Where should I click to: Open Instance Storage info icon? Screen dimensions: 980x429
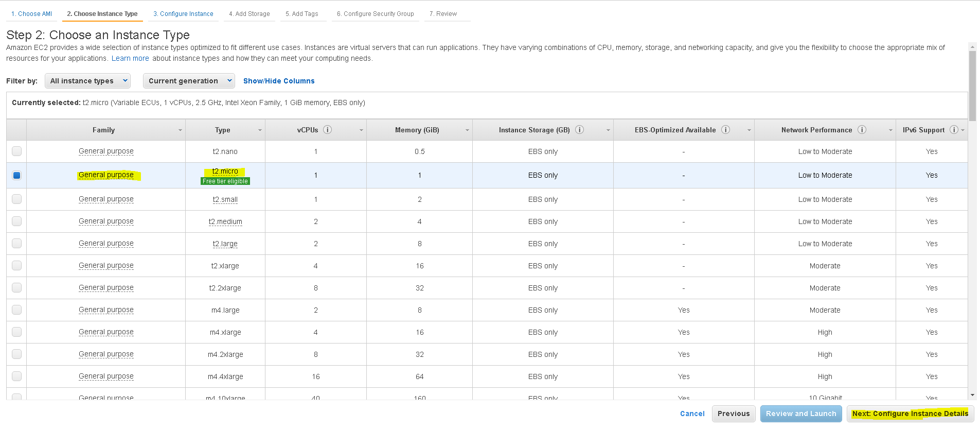coord(579,130)
